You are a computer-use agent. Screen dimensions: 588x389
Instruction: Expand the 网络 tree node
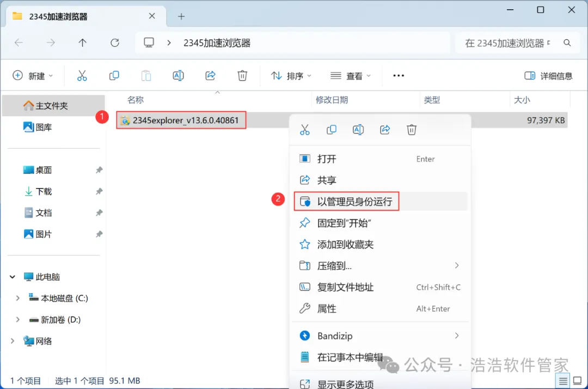click(13, 341)
